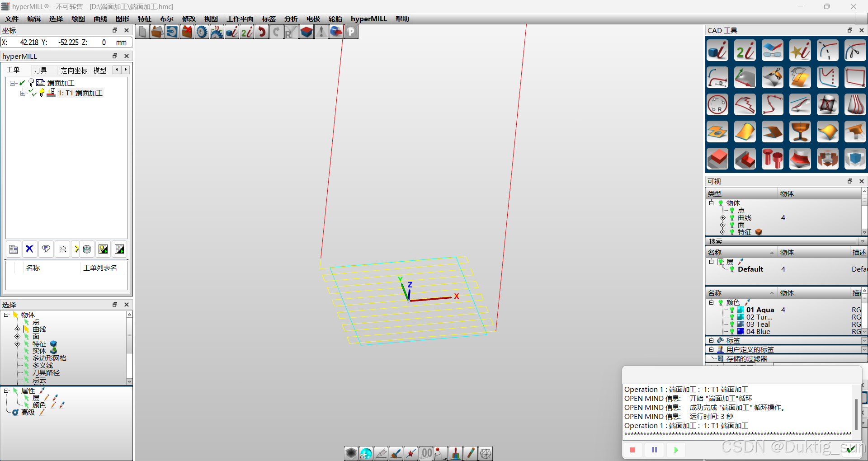Screen dimensions: 868x461
Task: Click the 00 counter icon in the bottom toolbar
Action: click(x=426, y=453)
